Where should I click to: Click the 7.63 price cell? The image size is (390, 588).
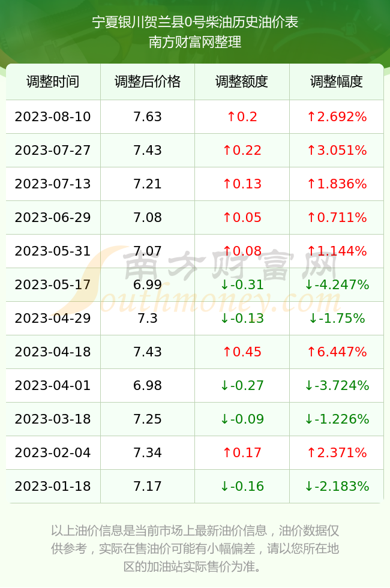148,116
